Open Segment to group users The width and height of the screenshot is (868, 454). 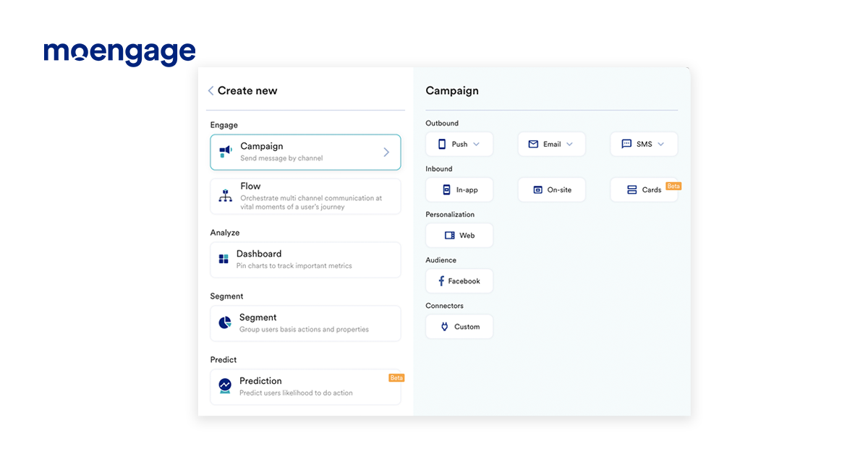(305, 323)
